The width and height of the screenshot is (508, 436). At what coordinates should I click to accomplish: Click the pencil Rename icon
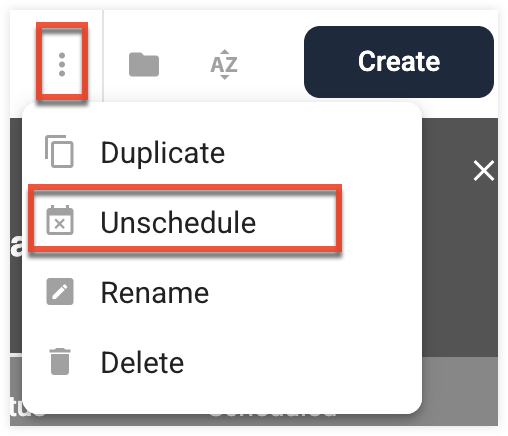(60, 291)
